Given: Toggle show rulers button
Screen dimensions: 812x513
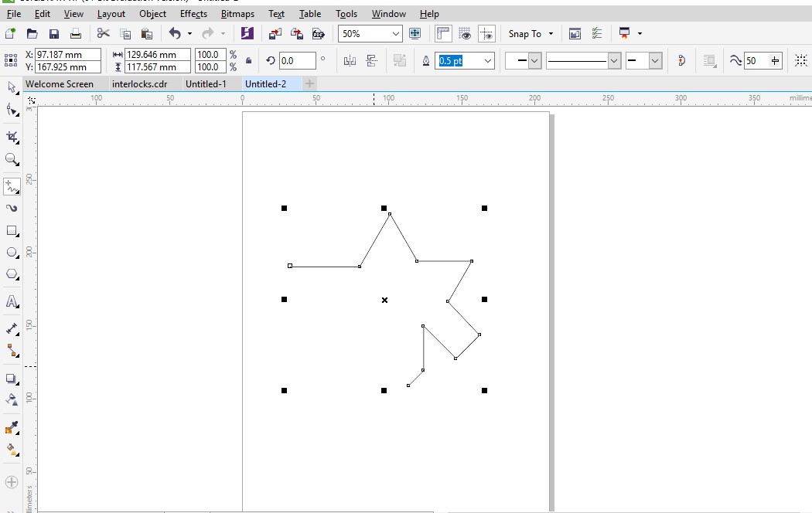Looking at the screenshot, I should [443, 34].
